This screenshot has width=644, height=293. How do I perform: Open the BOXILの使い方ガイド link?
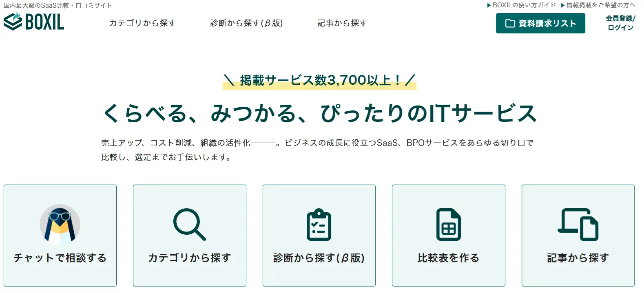click(521, 5)
